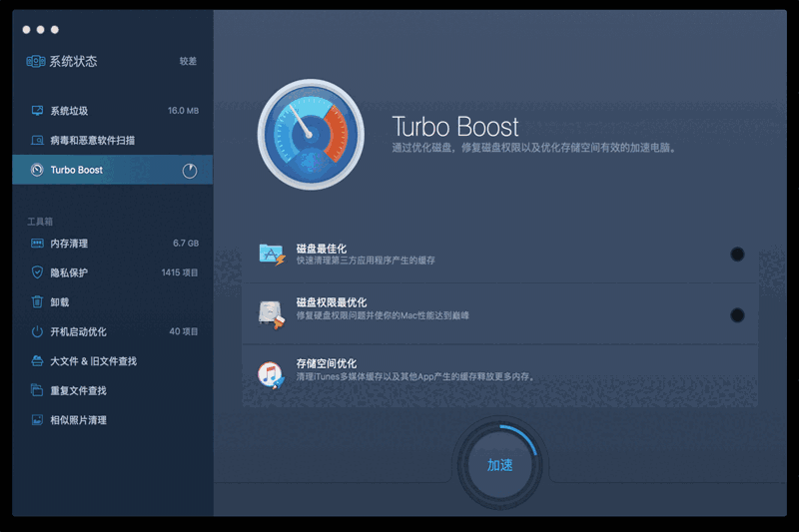This screenshot has height=532, width=799.
Task: Click the 6.7 GB memory value
Action: pyautogui.click(x=186, y=244)
